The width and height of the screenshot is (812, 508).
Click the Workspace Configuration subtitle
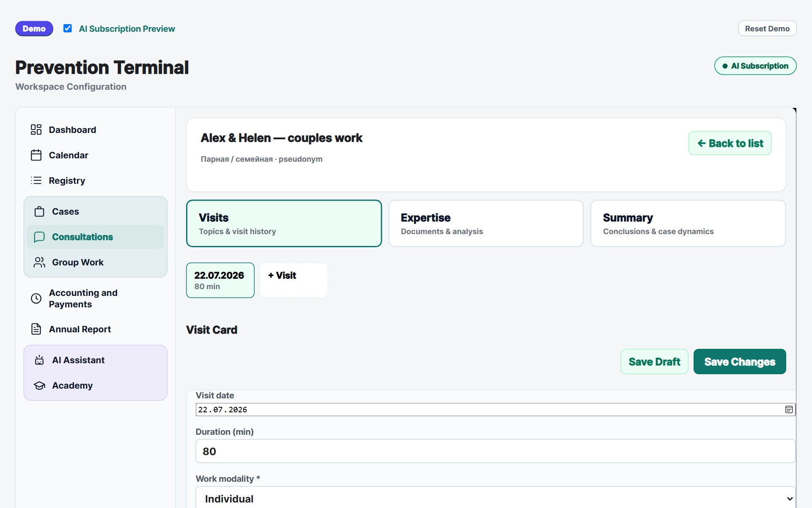pyautogui.click(x=71, y=86)
